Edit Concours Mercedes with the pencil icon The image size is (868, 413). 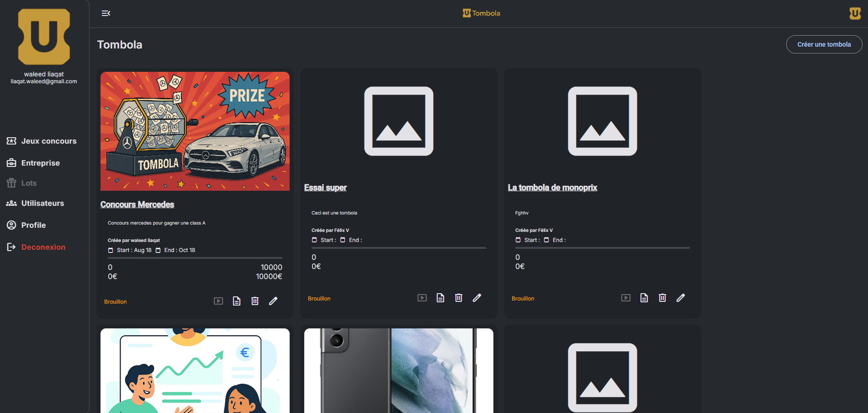pyautogui.click(x=273, y=301)
